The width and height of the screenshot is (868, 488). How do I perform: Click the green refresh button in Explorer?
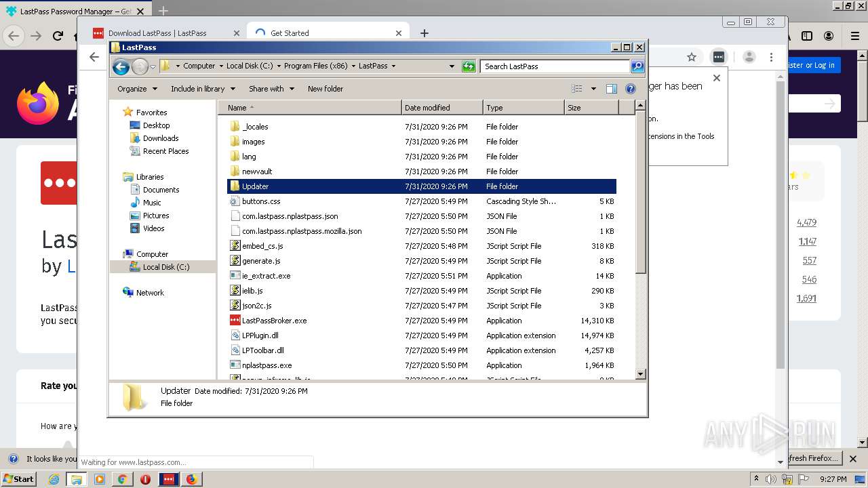(x=469, y=66)
